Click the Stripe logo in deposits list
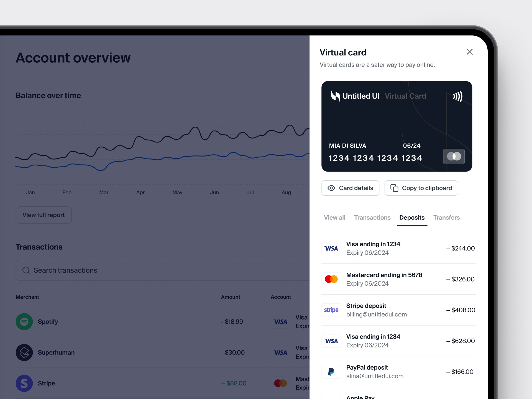 click(x=331, y=310)
